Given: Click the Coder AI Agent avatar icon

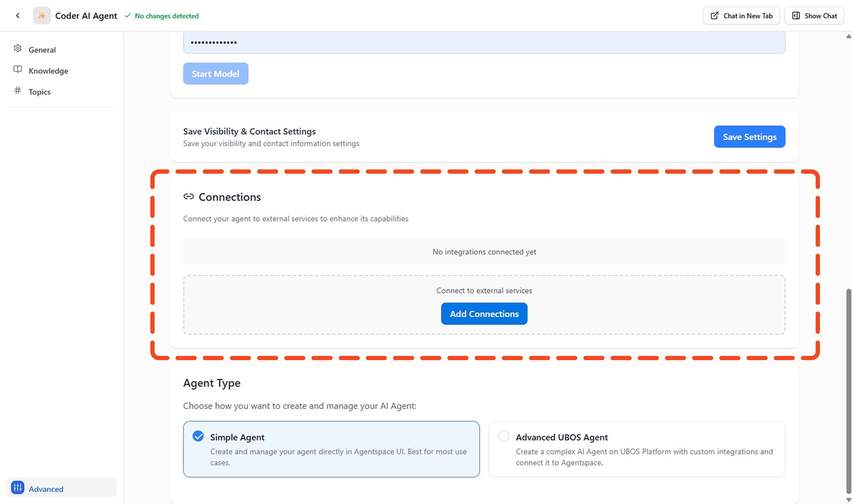Looking at the screenshot, I should click(x=42, y=16).
